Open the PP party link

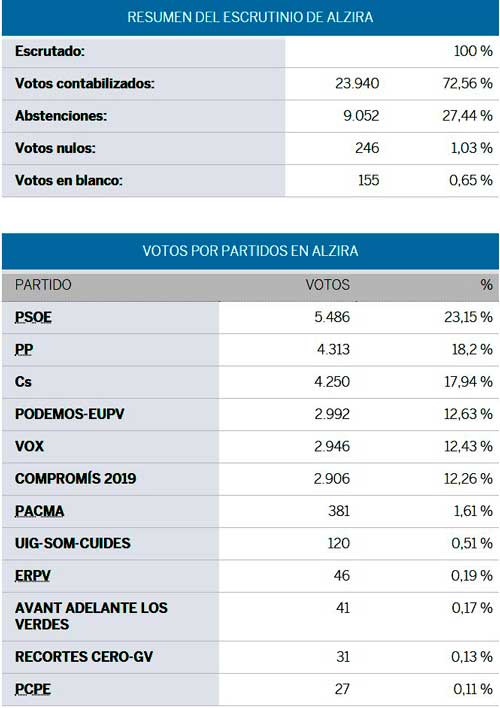pyautogui.click(x=24, y=349)
